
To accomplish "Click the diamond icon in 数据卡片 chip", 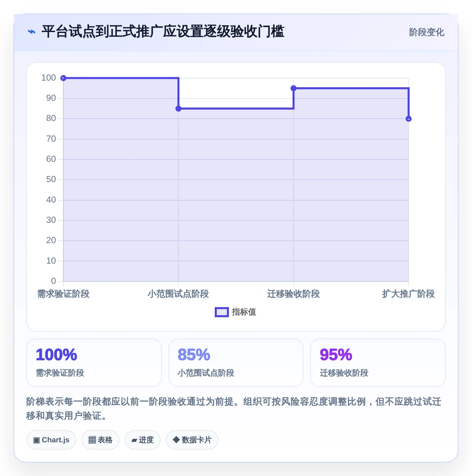I will [176, 440].
